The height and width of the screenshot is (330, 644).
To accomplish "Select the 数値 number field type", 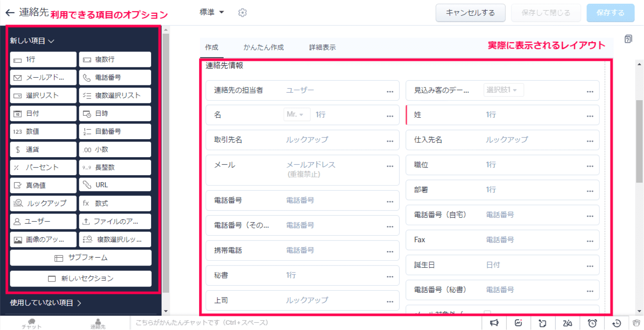I will 43,132.
